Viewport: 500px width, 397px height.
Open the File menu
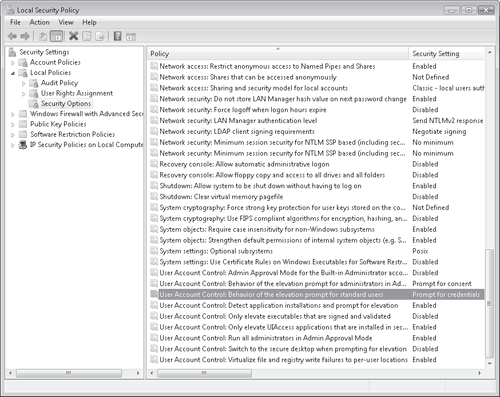[15, 22]
